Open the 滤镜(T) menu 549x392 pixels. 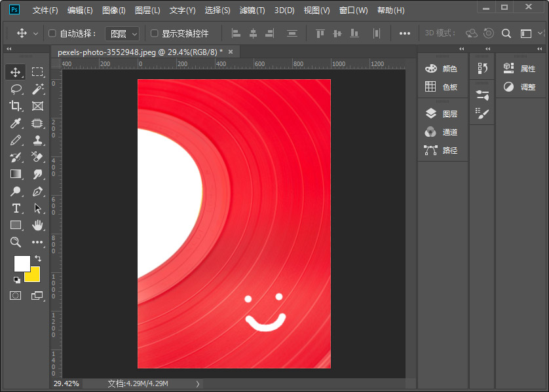point(252,10)
